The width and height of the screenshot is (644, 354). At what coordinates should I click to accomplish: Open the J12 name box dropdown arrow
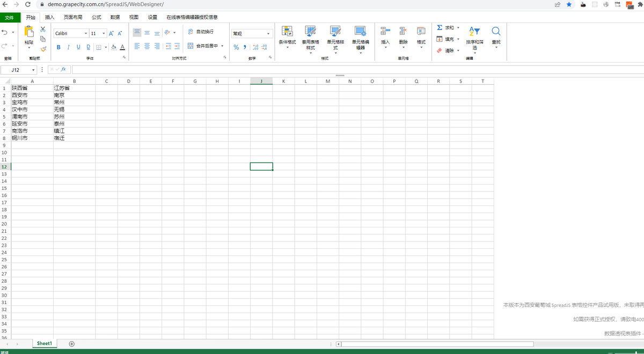pos(33,70)
